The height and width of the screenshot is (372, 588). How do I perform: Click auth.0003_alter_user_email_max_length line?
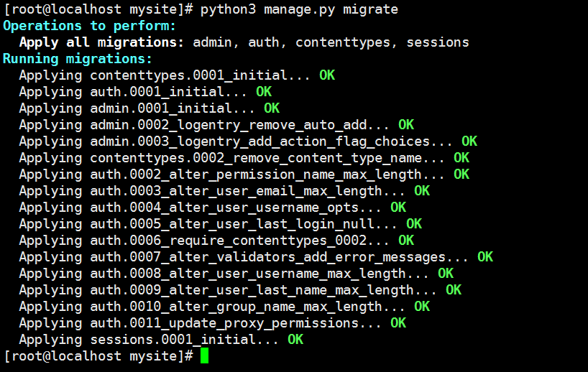tap(224, 191)
